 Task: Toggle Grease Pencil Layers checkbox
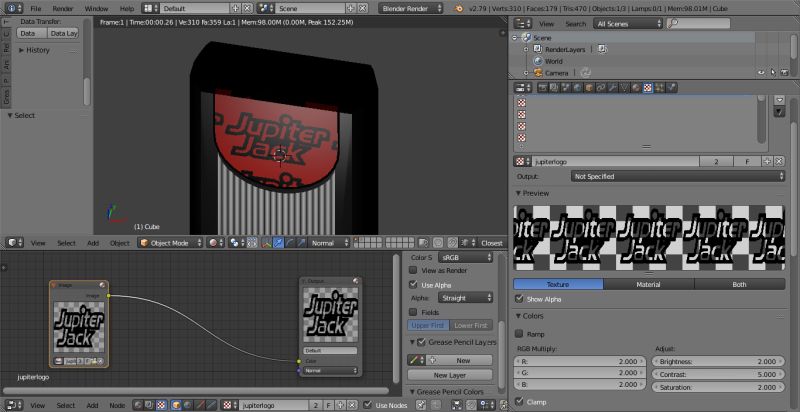point(421,342)
